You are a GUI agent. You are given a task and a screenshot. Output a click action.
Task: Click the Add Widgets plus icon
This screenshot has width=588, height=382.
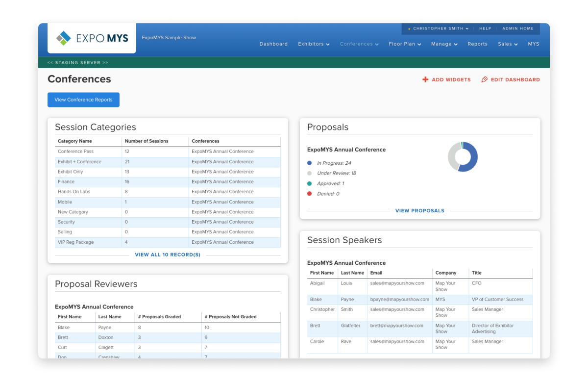pyautogui.click(x=425, y=79)
